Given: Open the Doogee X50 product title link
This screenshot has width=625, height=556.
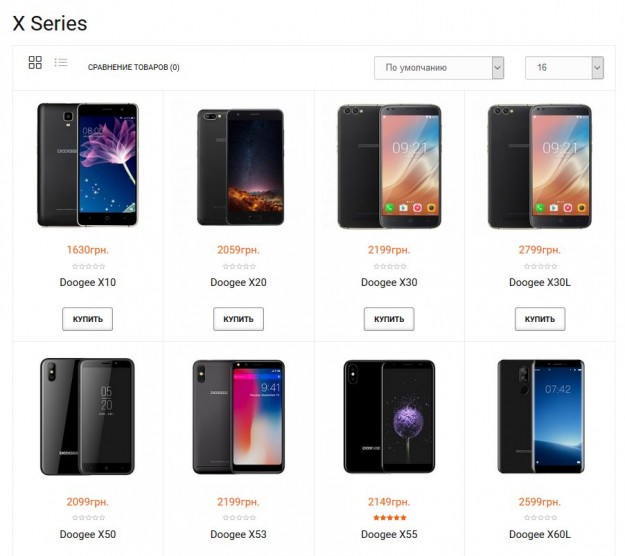Looking at the screenshot, I should (x=88, y=534).
